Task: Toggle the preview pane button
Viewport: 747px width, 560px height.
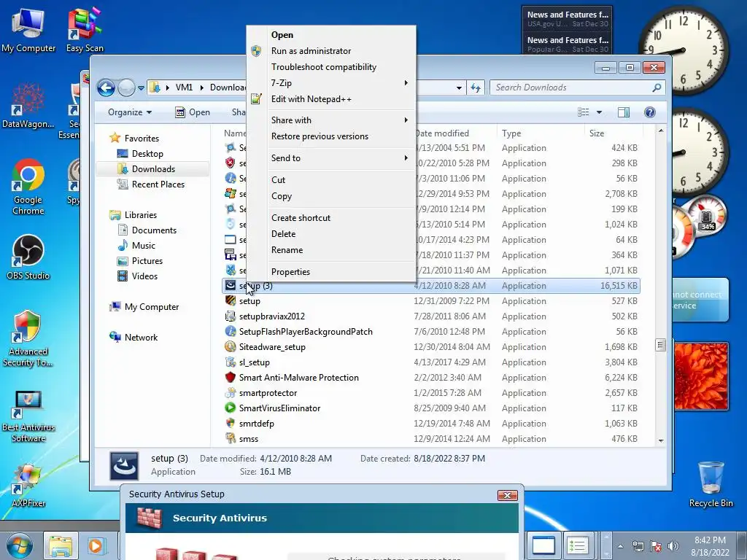Action: 623,112
